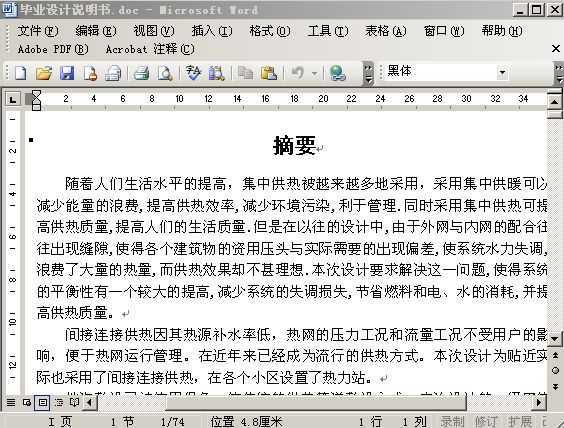Screen dimensions: 564x428
Task: Open the 帮助(H) menu
Action: (x=502, y=31)
